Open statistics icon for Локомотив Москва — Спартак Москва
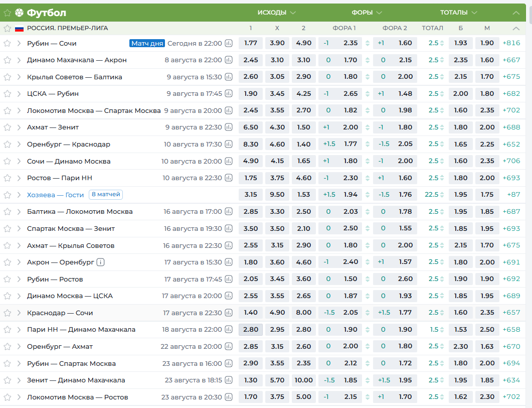The width and height of the screenshot is (532, 408). (x=229, y=111)
